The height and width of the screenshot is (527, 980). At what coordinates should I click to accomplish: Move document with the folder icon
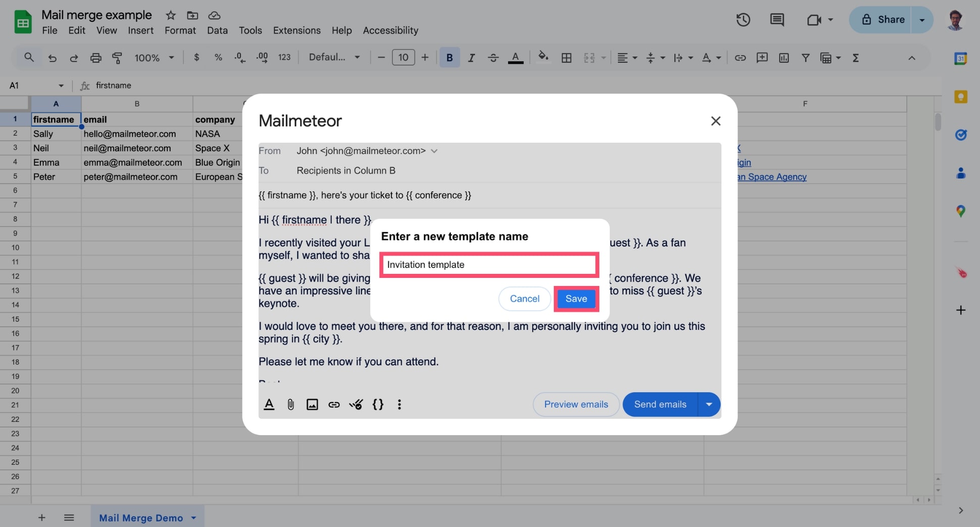[192, 15]
